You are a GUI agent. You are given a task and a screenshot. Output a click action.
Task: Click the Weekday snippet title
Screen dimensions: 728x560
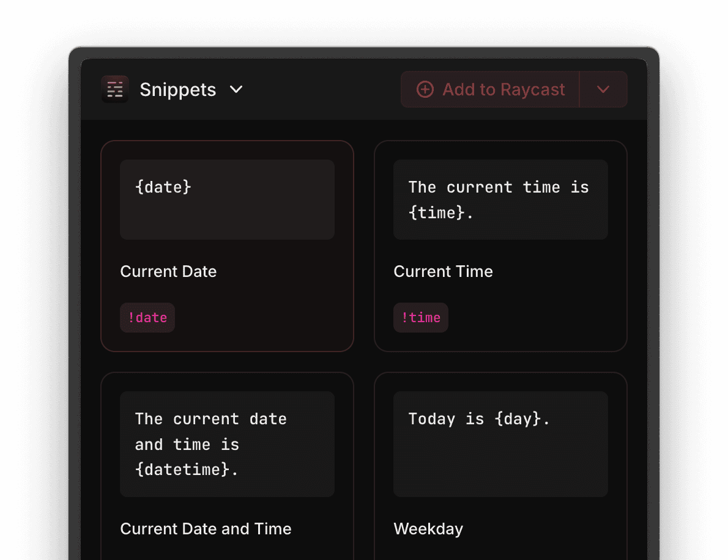[x=428, y=529]
